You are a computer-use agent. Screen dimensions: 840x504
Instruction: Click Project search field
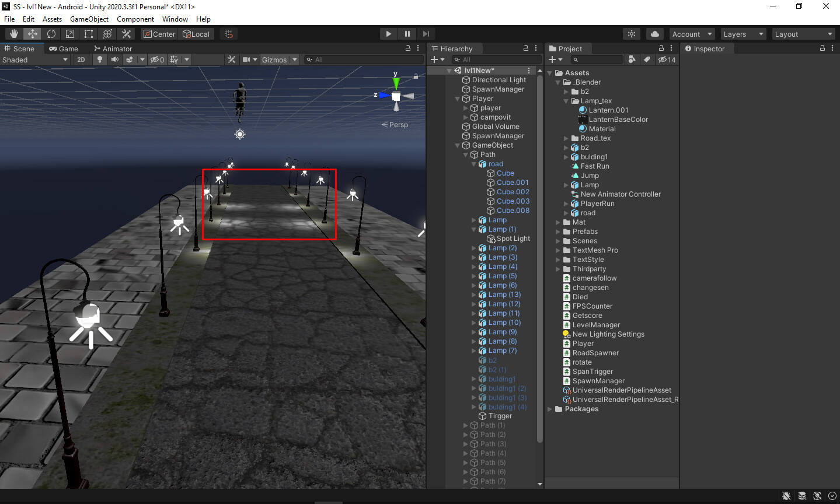[597, 60]
